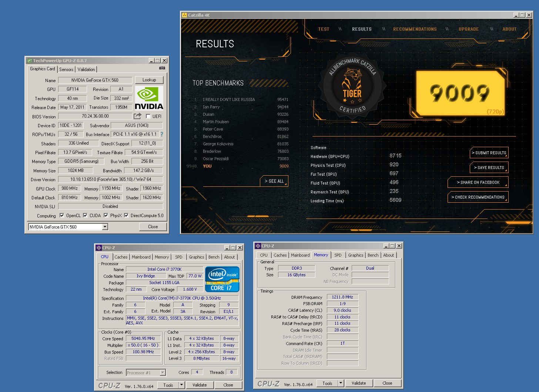The image size is (539, 392).
Task: Go to UPGRADE in Catzilla menu
Action: pyautogui.click(x=469, y=29)
